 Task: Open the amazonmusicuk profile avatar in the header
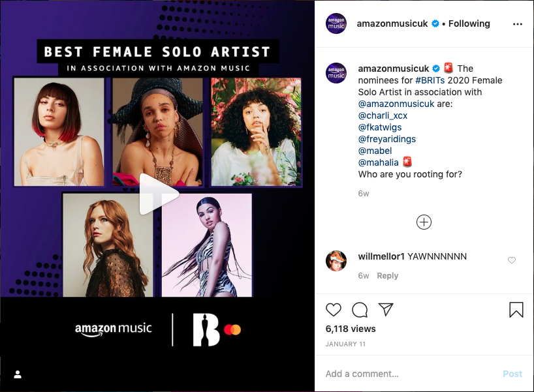(336, 23)
